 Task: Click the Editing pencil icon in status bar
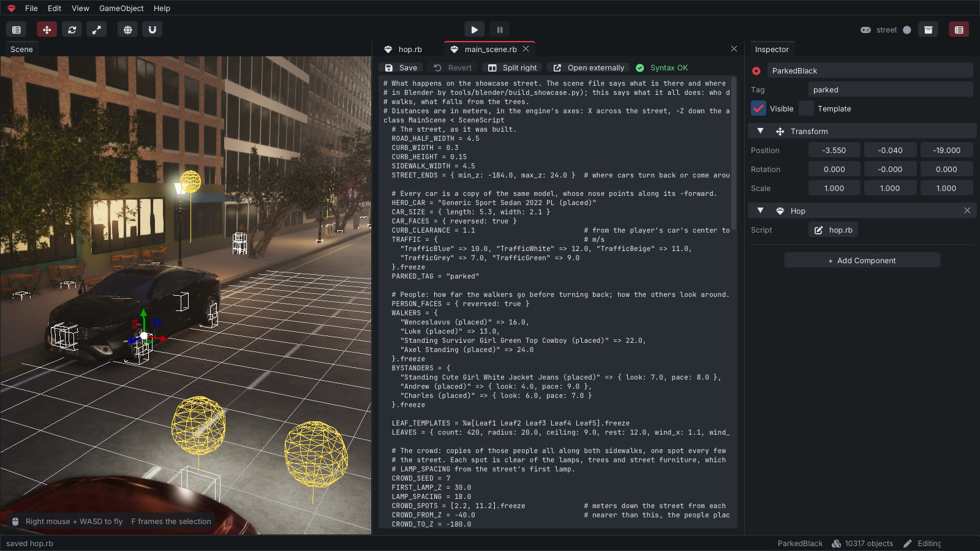pos(908,544)
